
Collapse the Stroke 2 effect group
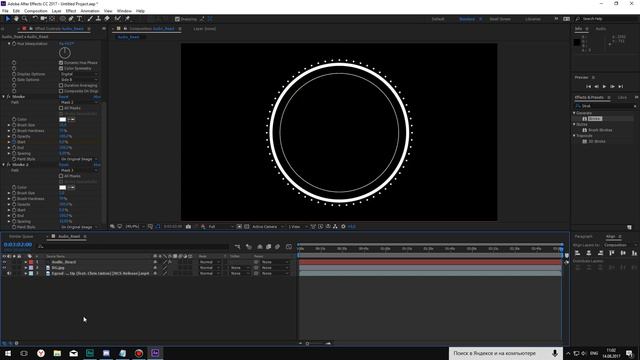pos(4,165)
